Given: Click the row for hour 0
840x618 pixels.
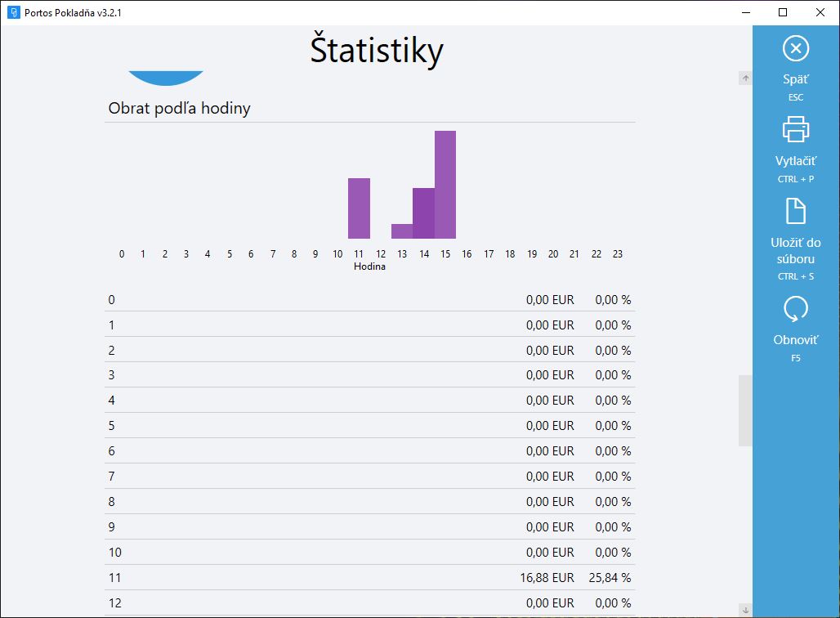Looking at the screenshot, I should click(370, 300).
